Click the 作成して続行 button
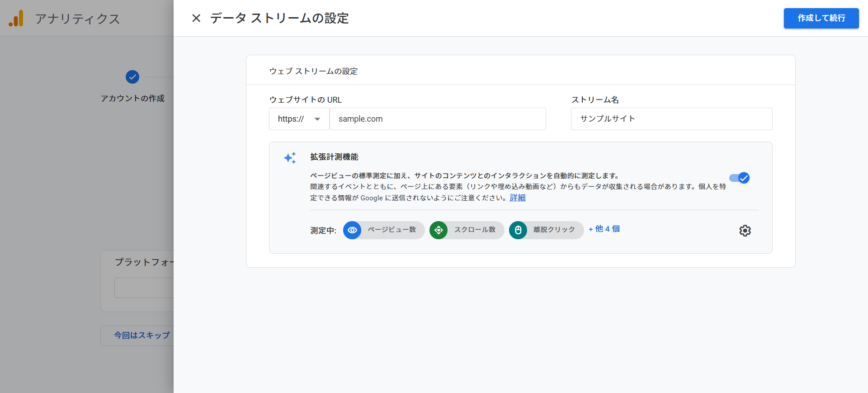 click(x=821, y=18)
